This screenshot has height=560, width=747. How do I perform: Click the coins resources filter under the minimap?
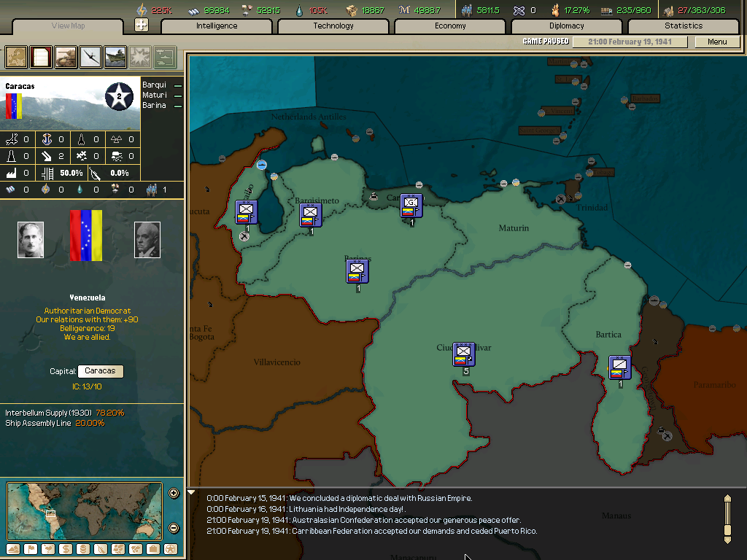(83, 549)
